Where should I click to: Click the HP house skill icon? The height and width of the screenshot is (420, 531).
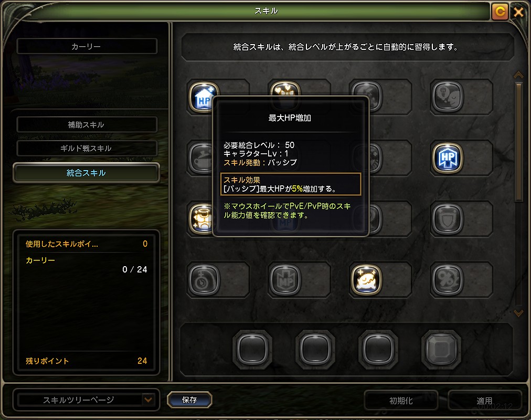(203, 98)
